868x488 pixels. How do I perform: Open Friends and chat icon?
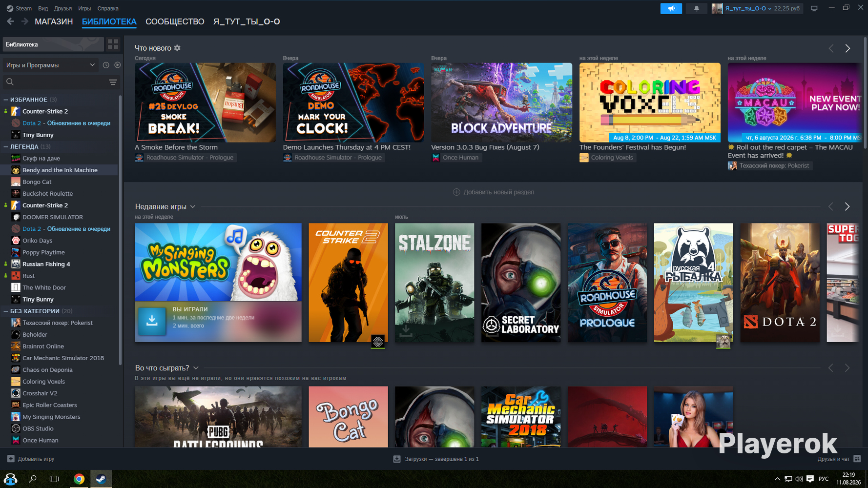(x=857, y=459)
